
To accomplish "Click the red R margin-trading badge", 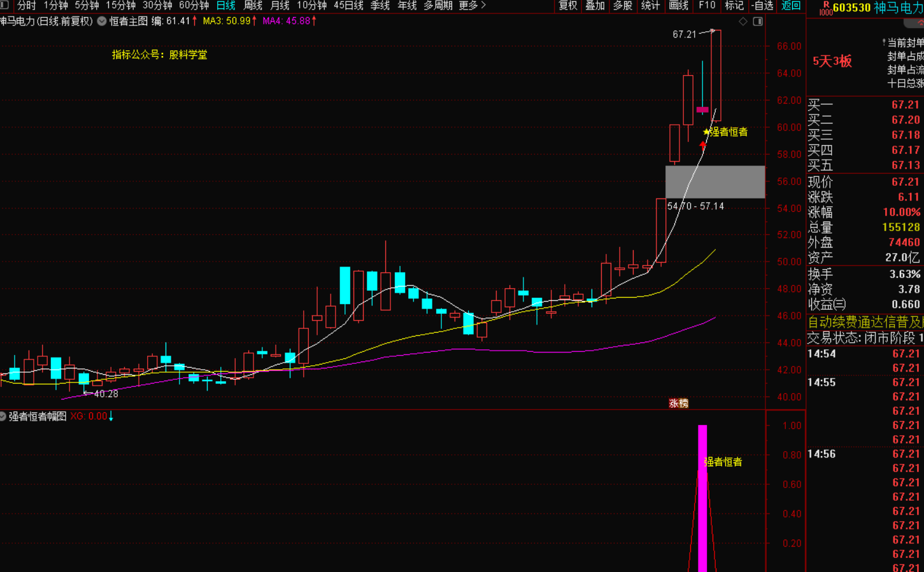I will [825, 7].
